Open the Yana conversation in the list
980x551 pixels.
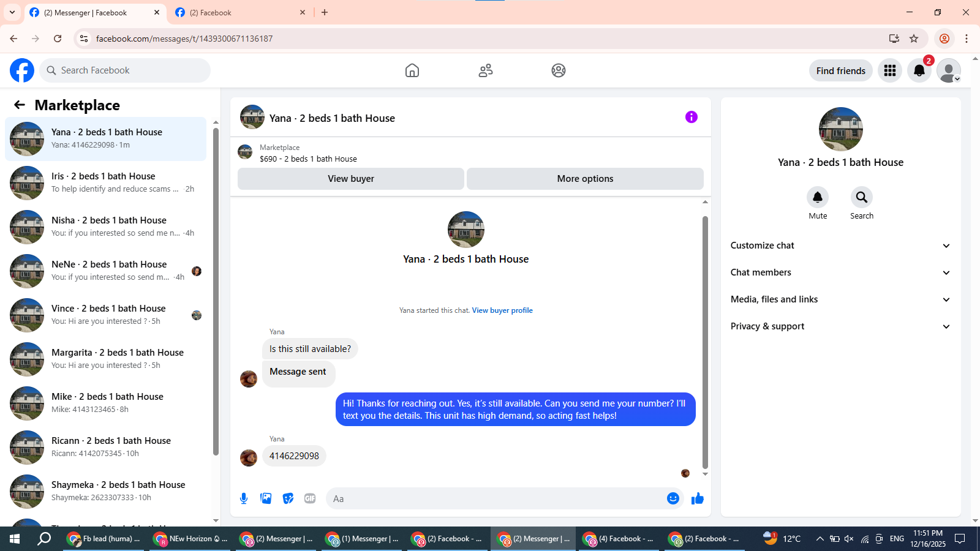(x=106, y=139)
